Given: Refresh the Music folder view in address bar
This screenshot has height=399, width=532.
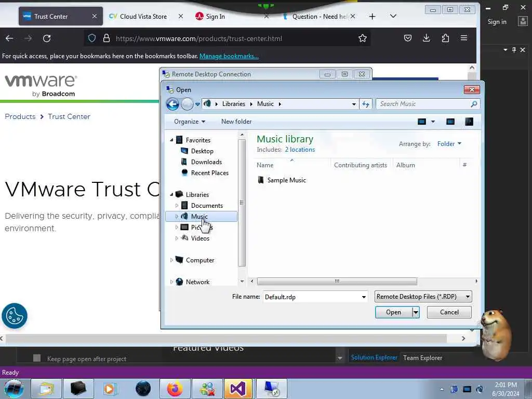Looking at the screenshot, I should [x=365, y=104].
